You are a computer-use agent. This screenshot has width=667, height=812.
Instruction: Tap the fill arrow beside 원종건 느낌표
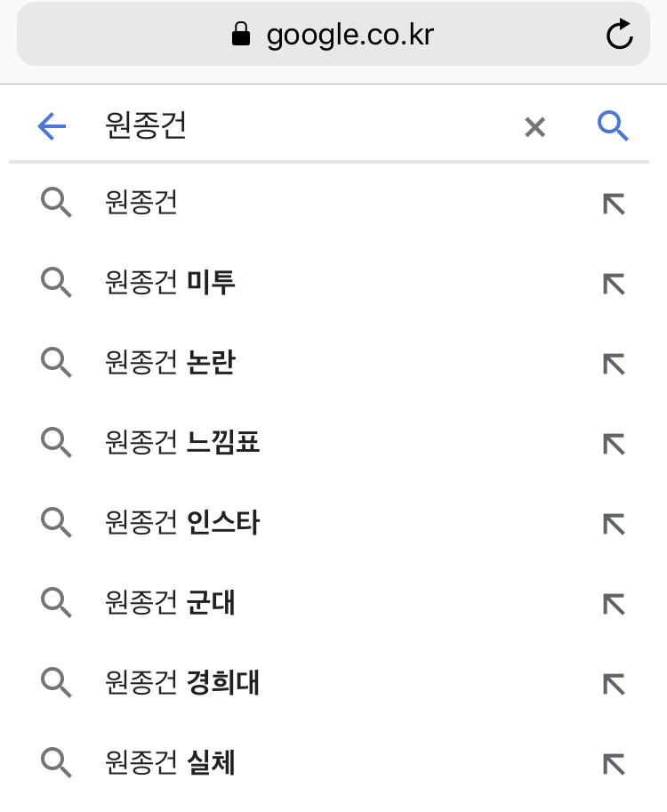614,444
